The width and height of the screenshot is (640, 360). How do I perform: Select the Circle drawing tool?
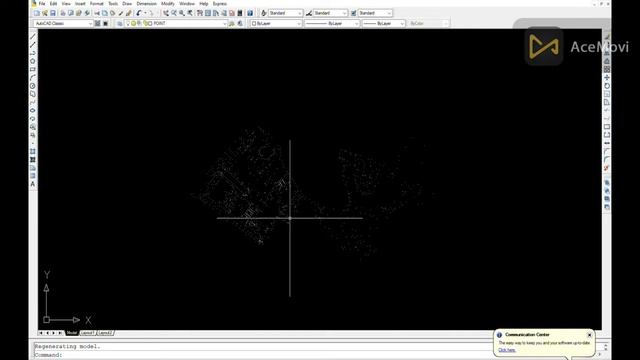[33, 86]
